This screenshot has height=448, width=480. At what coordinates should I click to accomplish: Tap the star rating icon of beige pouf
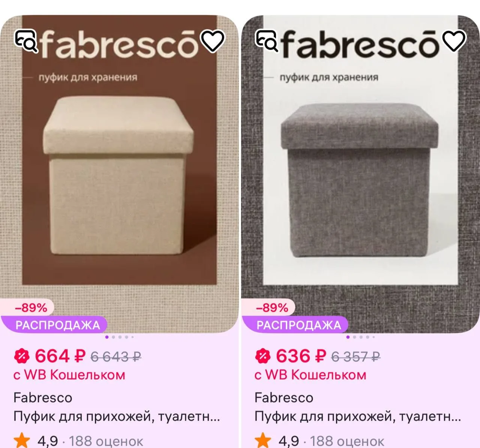[22, 441]
